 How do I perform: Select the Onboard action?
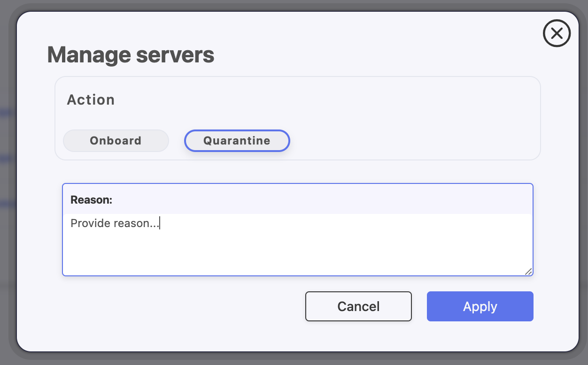[x=116, y=141]
